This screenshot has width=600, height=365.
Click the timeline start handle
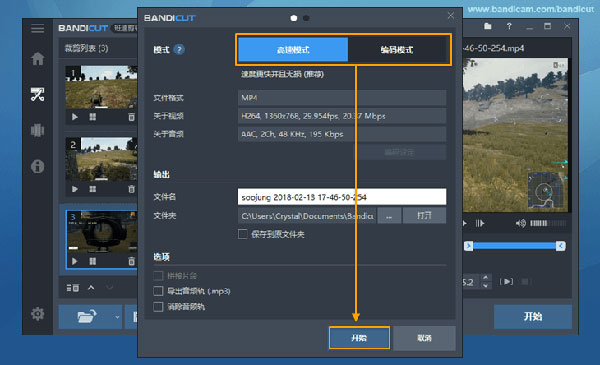(468, 246)
